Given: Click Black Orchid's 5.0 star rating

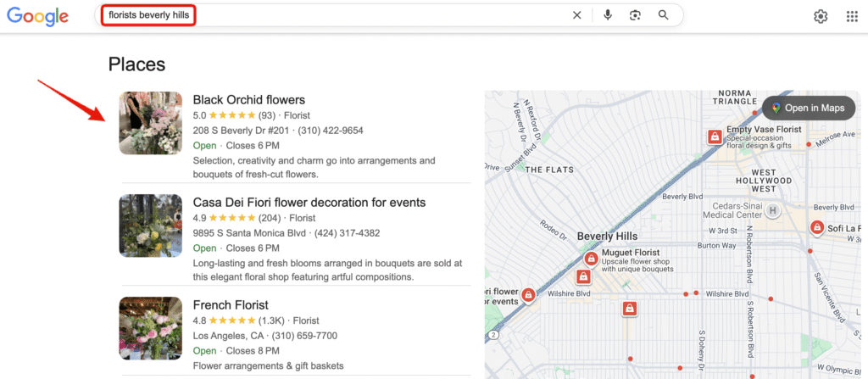Looking at the screenshot, I should point(224,116).
